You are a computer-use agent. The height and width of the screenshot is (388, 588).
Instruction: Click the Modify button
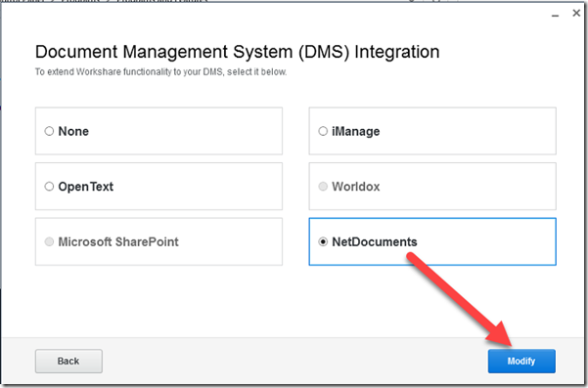pyautogui.click(x=521, y=361)
